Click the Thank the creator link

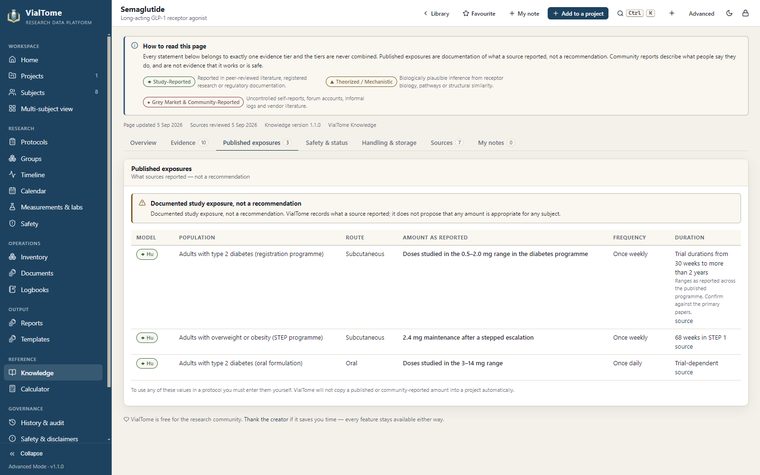266,419
